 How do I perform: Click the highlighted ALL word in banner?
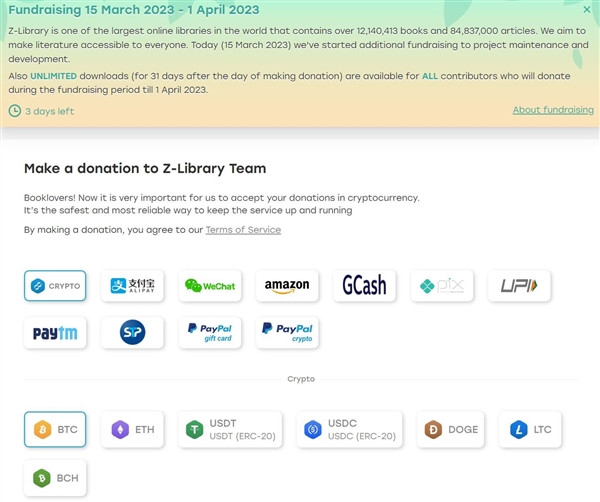tap(430, 76)
